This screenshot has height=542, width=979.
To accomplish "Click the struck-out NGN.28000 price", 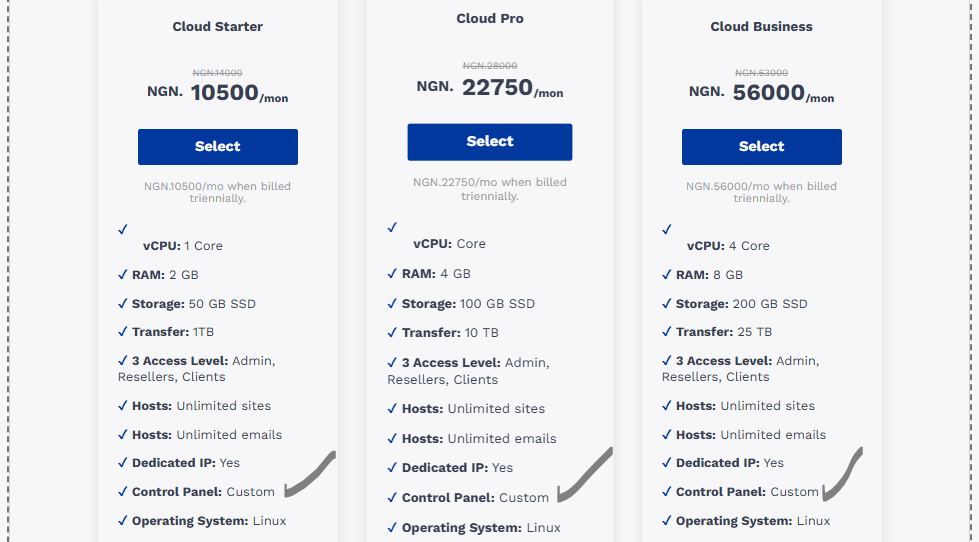I will [490, 66].
